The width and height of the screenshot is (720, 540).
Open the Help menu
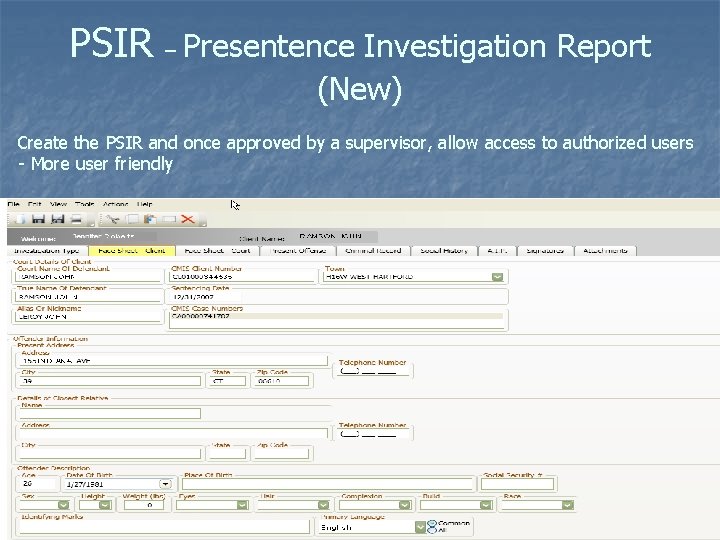(x=145, y=204)
